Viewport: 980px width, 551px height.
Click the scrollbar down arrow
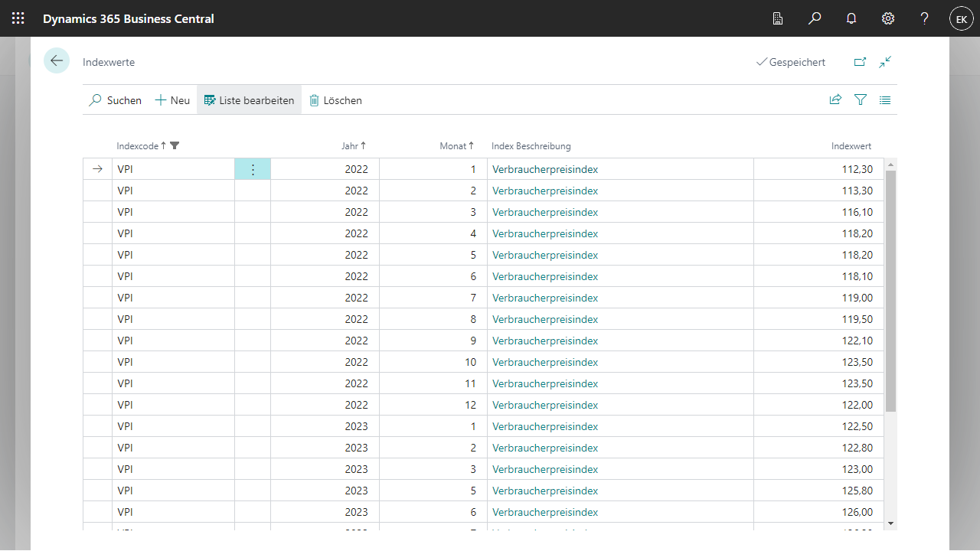click(x=890, y=523)
